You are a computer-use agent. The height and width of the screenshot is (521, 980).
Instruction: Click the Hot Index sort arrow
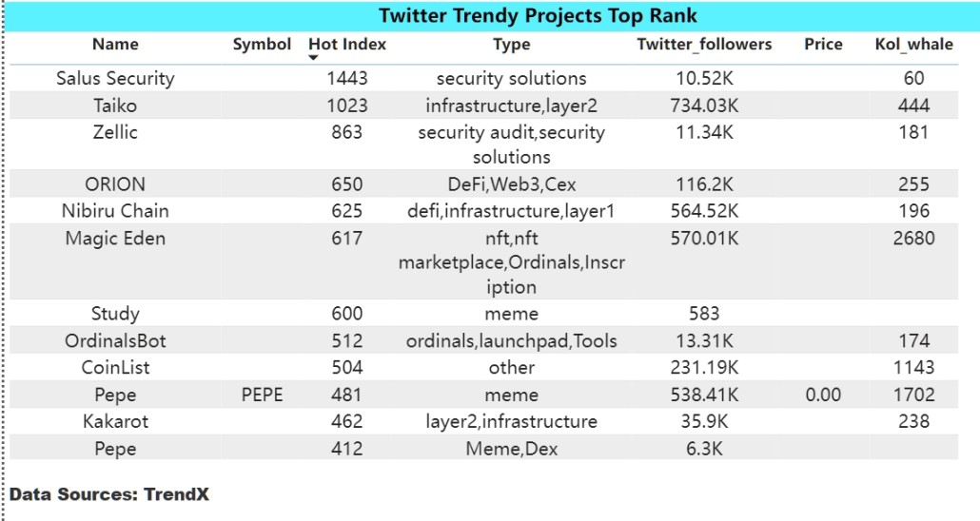[x=313, y=58]
